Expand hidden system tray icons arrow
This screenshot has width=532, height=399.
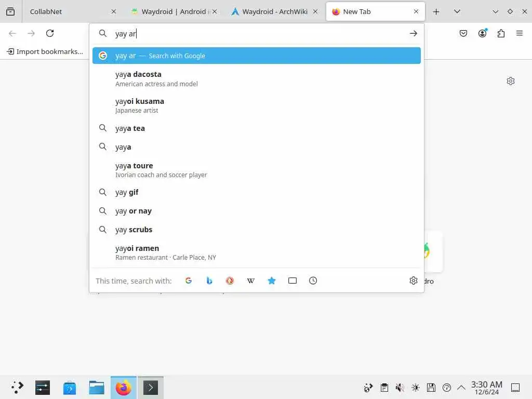(x=461, y=388)
